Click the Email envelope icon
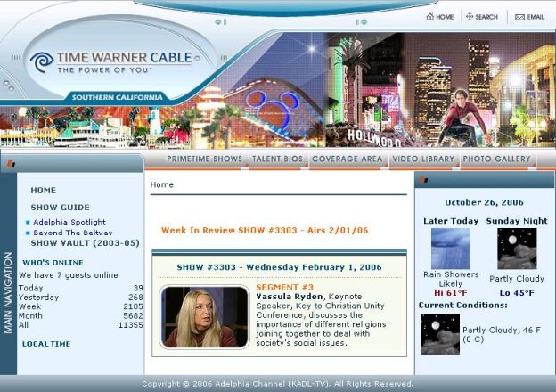Image resolution: width=556 pixels, height=392 pixels. coord(519,17)
